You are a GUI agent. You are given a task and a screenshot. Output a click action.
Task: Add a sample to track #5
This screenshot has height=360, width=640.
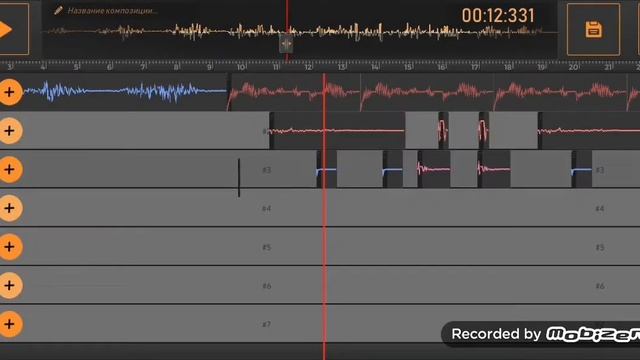(10, 247)
